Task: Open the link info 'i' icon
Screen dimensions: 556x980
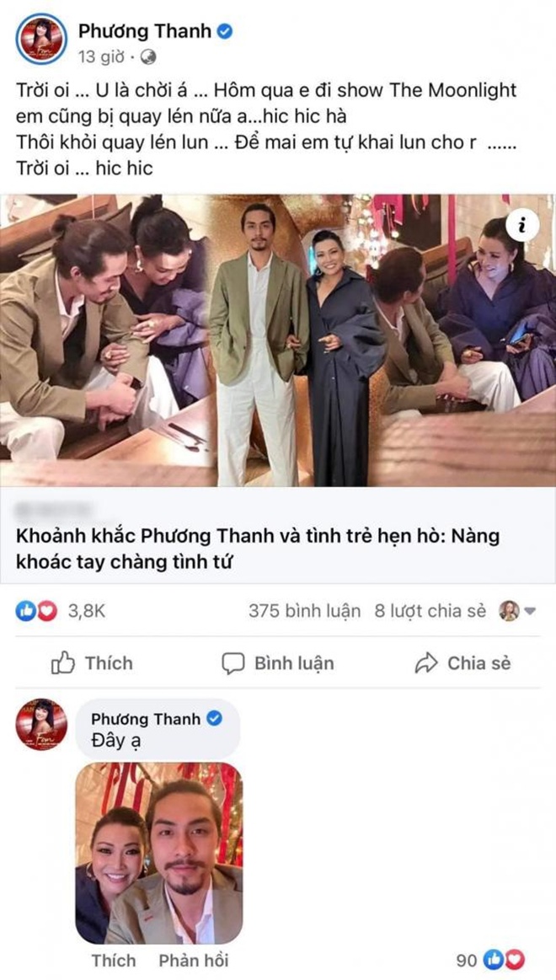Action: (522, 226)
